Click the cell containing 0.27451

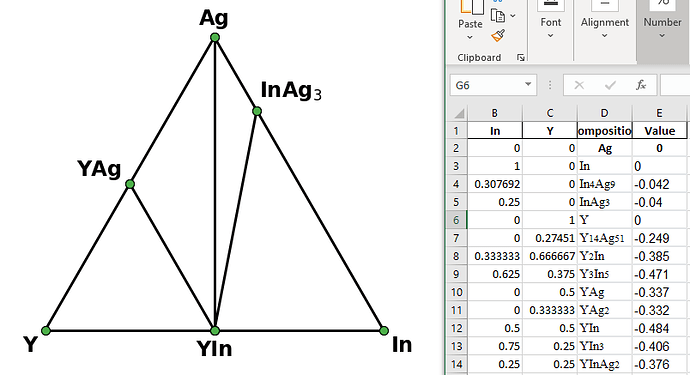click(x=550, y=238)
